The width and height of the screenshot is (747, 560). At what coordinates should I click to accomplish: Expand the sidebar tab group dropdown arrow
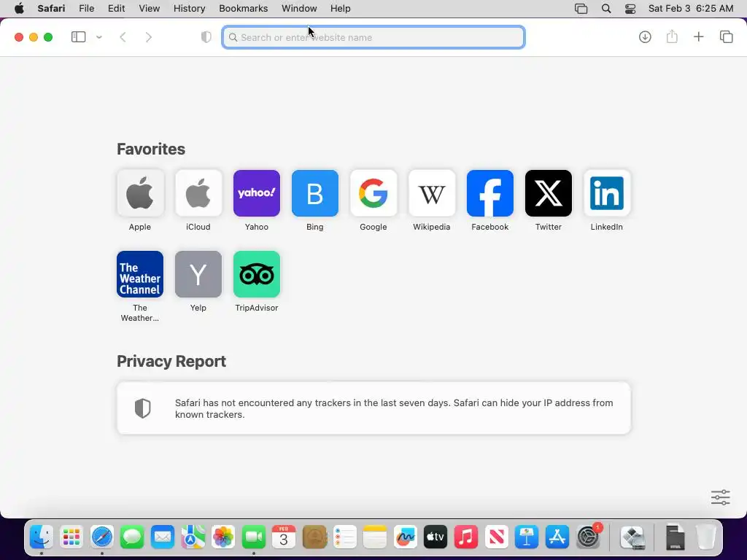click(x=99, y=37)
